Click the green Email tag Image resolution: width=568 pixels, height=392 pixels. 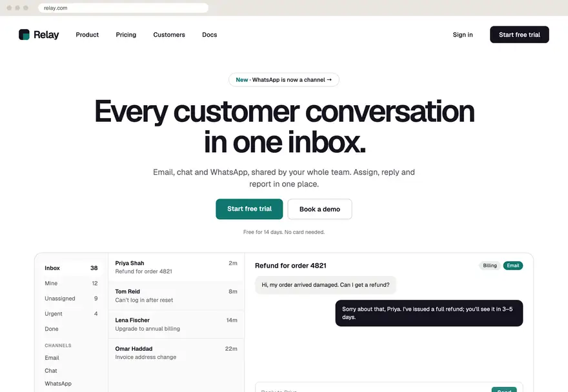point(513,266)
